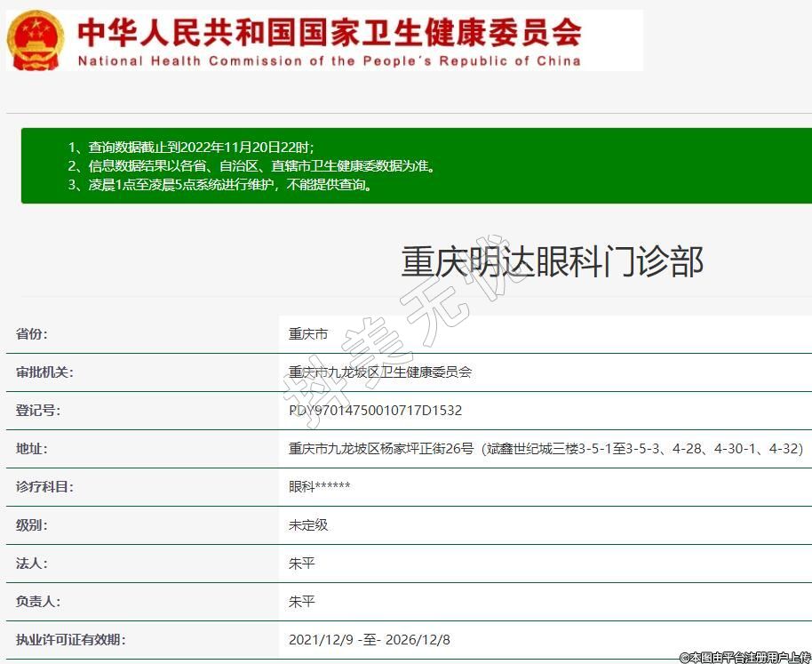
Task: Click the national emblem logo
Action: [x=36, y=40]
